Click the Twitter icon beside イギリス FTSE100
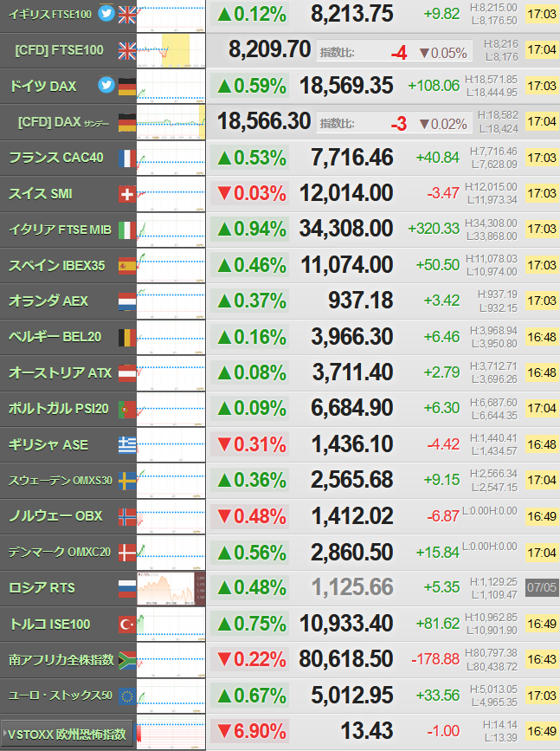 point(106,13)
